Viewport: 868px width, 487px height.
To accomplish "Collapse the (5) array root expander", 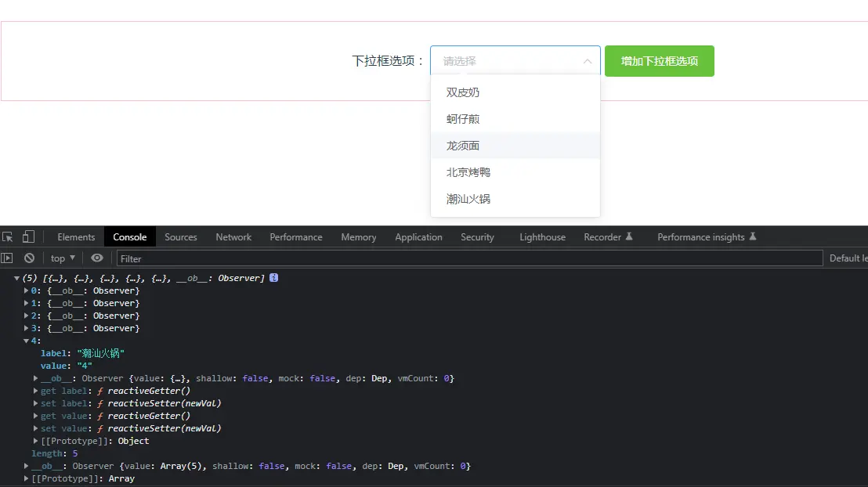I will click(x=16, y=279).
